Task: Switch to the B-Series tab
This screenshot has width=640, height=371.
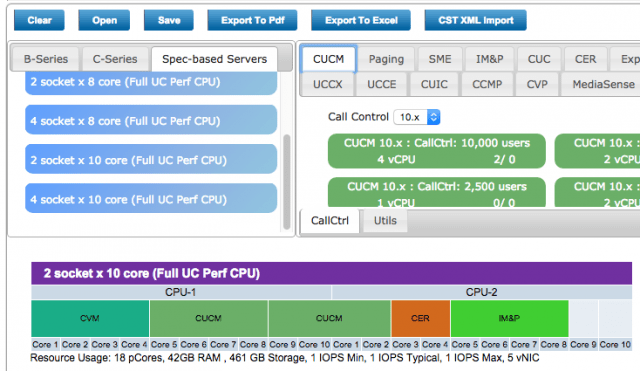Action: tap(46, 59)
